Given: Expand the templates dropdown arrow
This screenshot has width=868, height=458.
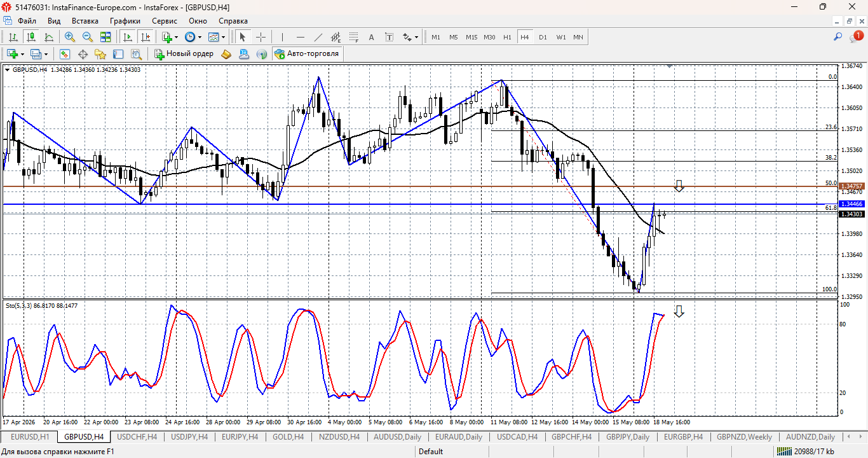Looking at the screenshot, I should [x=223, y=37].
